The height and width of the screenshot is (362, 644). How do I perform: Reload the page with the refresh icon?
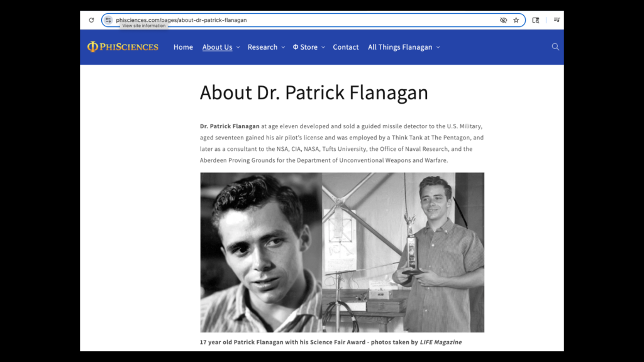coord(91,20)
